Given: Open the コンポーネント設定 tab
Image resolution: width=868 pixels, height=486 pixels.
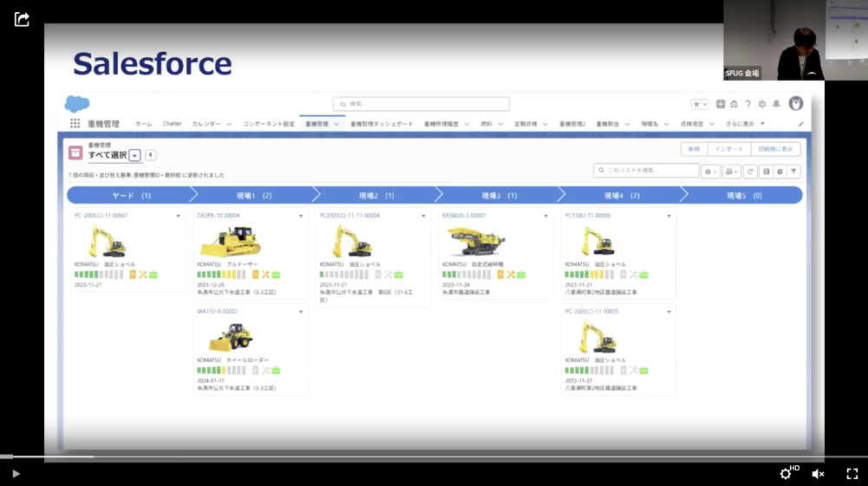Looking at the screenshot, I should tap(269, 124).
